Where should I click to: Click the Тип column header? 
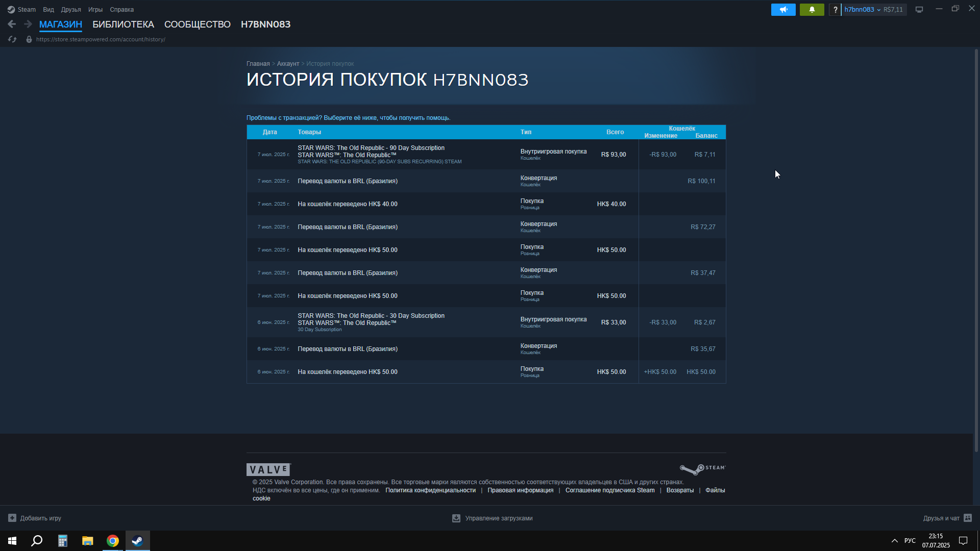pyautogui.click(x=526, y=132)
